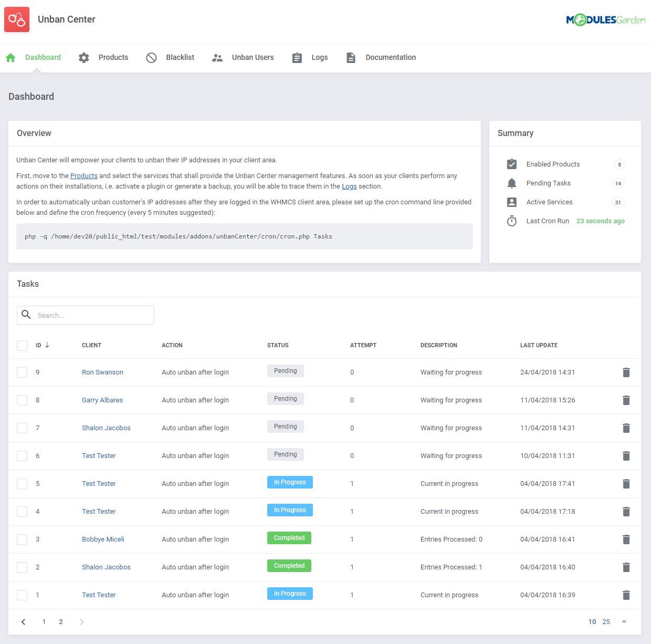Show 10 tasks per page

(592, 622)
